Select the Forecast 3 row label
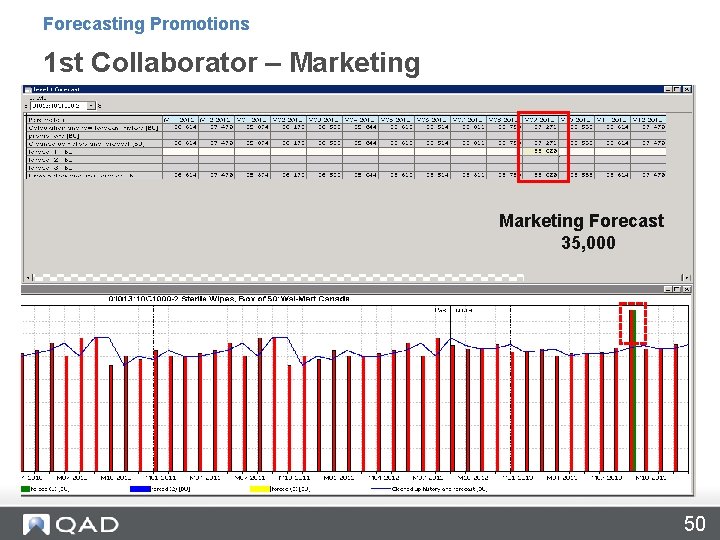720x540 pixels. point(95,168)
